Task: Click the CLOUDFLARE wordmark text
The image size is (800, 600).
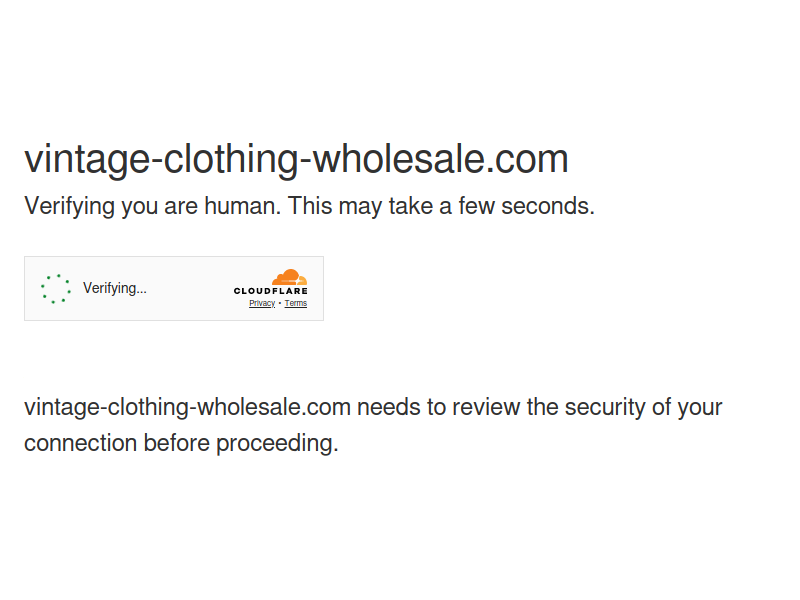Action: 271,291
